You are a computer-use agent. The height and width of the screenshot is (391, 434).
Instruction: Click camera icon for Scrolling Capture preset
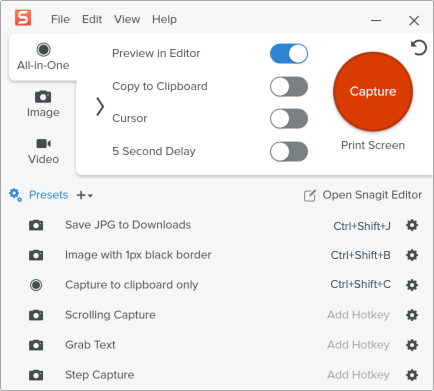pyautogui.click(x=36, y=315)
